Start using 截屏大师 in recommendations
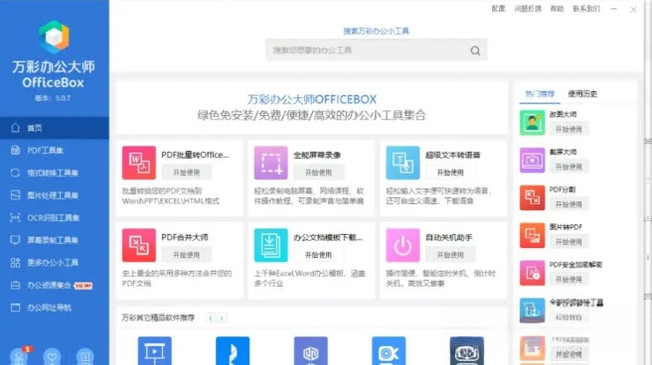652x365 pixels. point(569,167)
